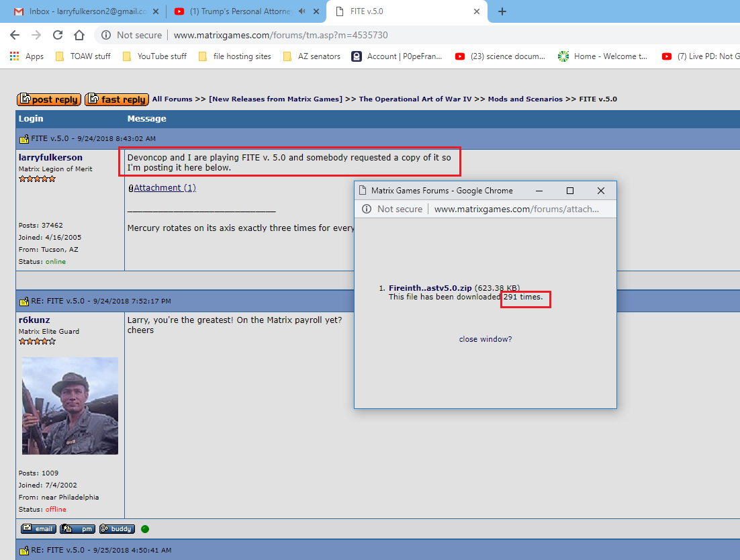Open New Releases from Matrix Games breadcrumb
The width and height of the screenshot is (740, 560).
click(x=275, y=99)
